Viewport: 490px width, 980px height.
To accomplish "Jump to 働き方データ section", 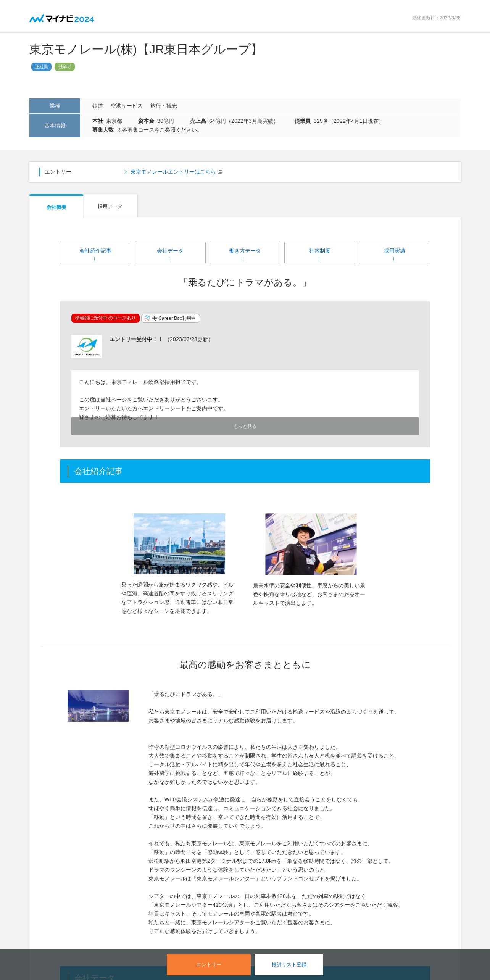I will point(245,252).
